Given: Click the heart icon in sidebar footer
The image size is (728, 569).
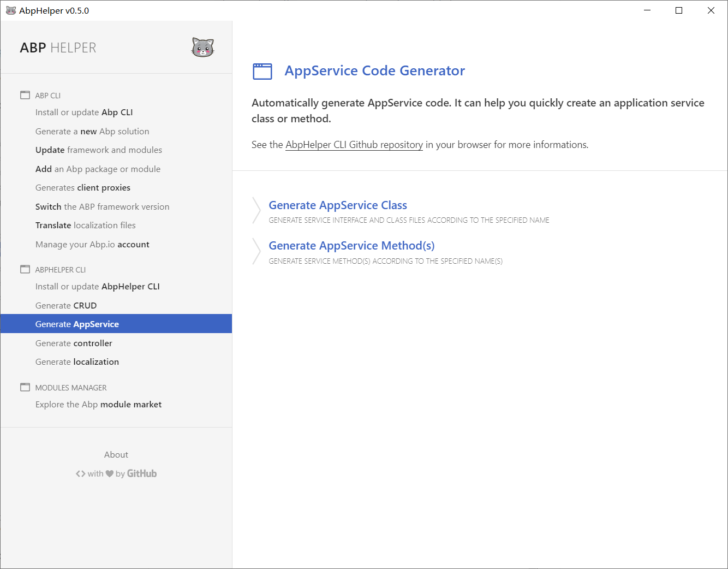Looking at the screenshot, I should click(x=110, y=473).
